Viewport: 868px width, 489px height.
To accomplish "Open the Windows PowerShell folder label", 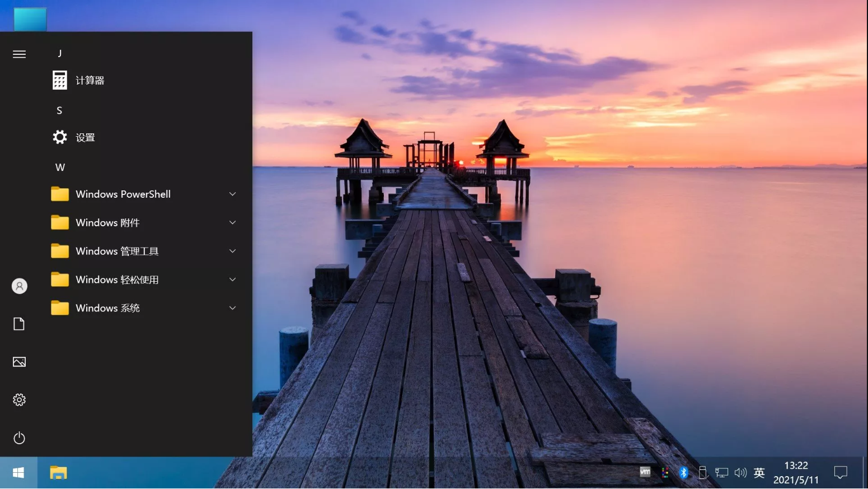I will [x=123, y=194].
